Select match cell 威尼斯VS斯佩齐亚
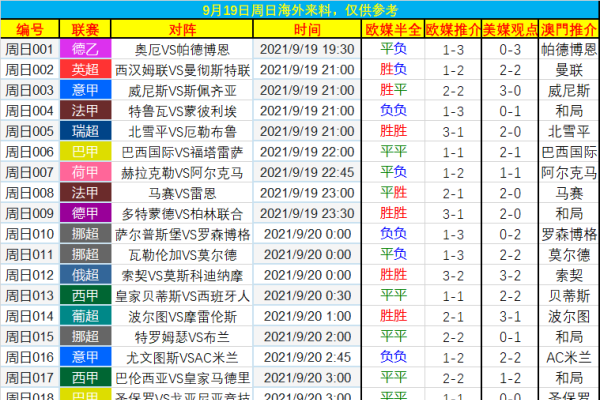Viewport: 600px width, 400px height. tap(182, 90)
